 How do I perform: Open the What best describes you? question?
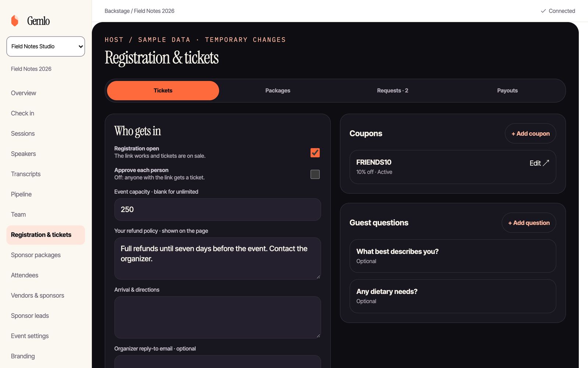(x=453, y=256)
